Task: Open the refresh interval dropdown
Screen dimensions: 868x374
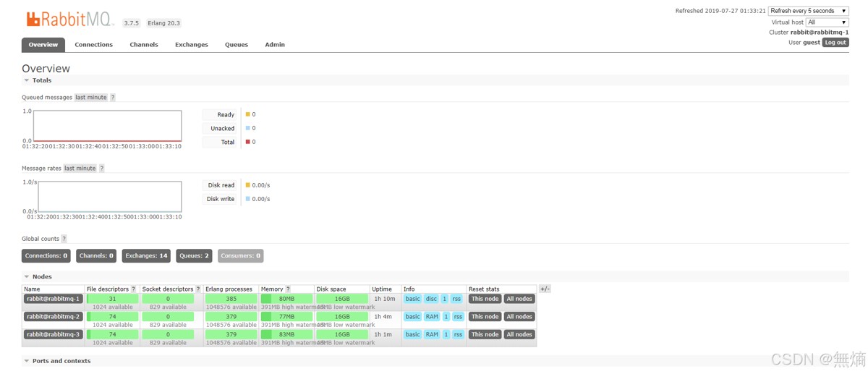Action: click(809, 11)
